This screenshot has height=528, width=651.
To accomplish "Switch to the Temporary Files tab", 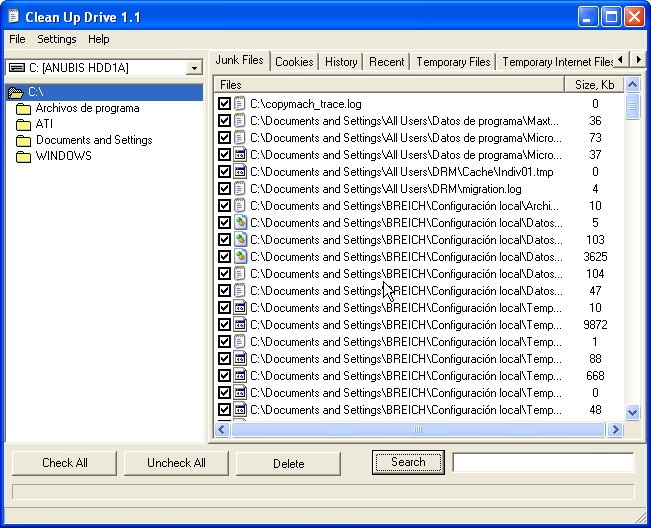I will [x=453, y=62].
